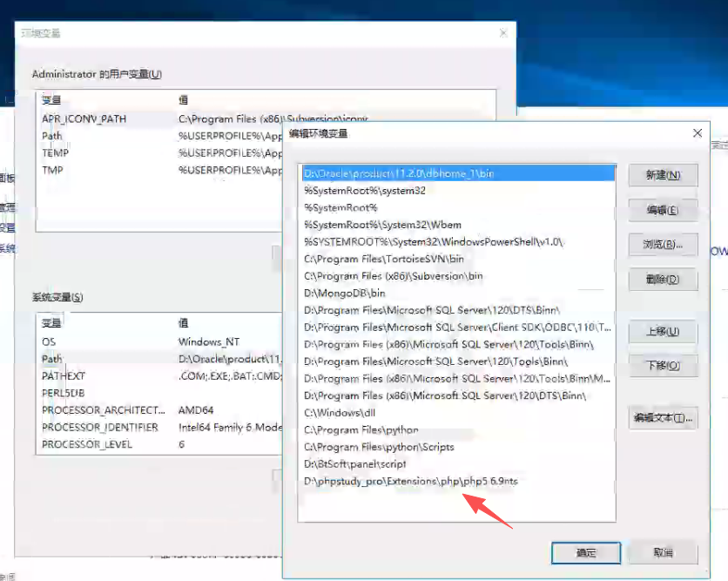Screen dimensions: 728x581
Task: Select the TortoiseSVN\bin path entry
Action: click(x=384, y=259)
